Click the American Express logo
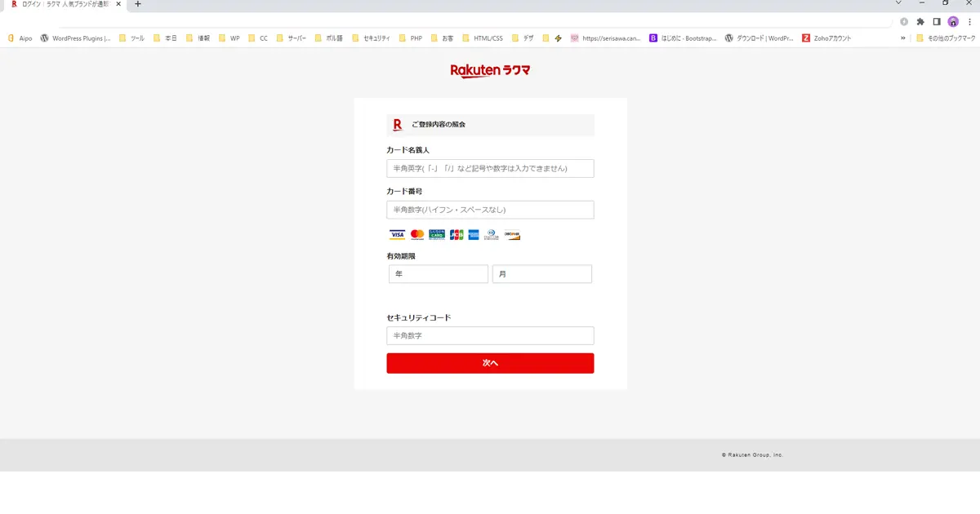 click(474, 235)
